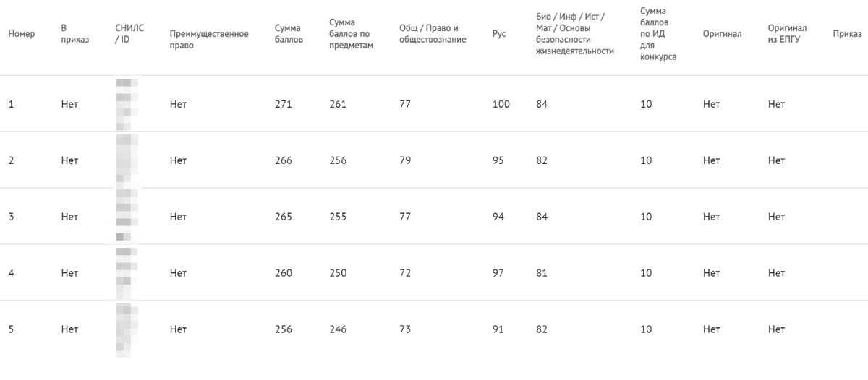Image resolution: width=868 pixels, height=380 pixels.
Task: Click the Russian score 100 cell
Action: pyautogui.click(x=501, y=104)
